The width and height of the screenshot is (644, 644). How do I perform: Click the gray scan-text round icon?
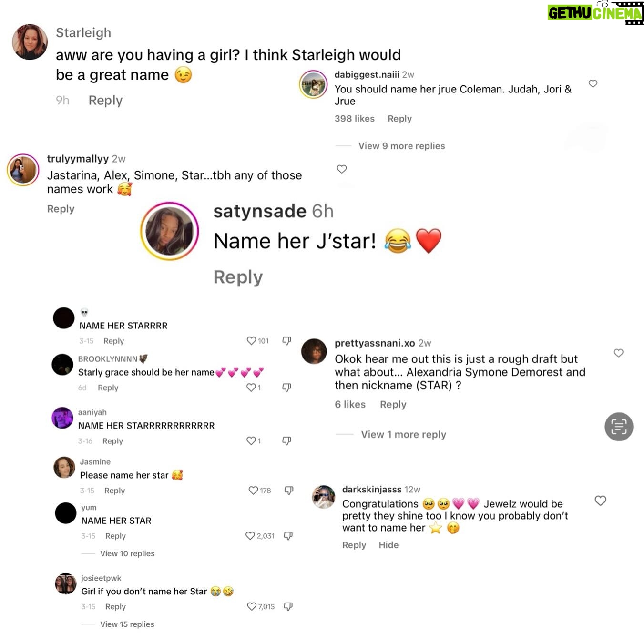point(619,427)
